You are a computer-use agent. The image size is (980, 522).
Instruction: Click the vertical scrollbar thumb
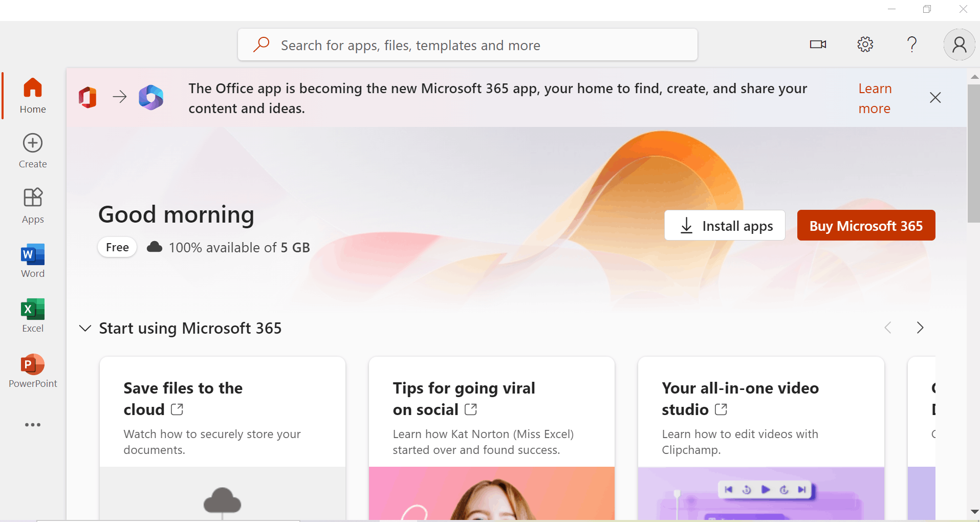(973, 154)
